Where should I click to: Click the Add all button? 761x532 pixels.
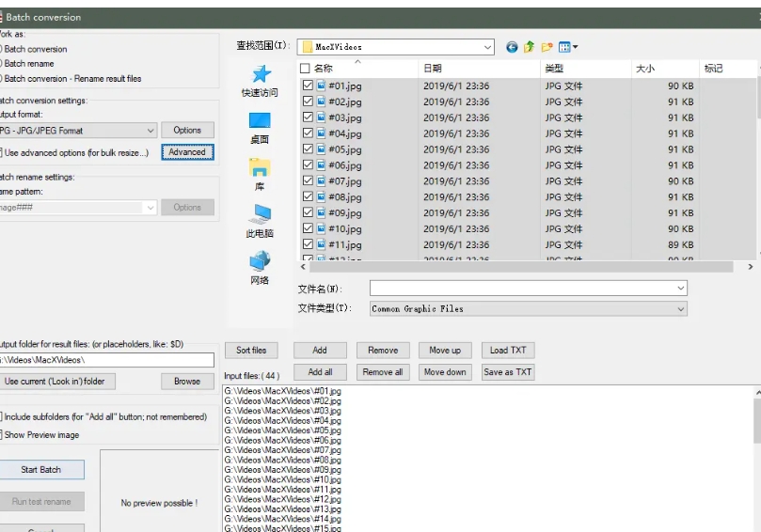320,372
